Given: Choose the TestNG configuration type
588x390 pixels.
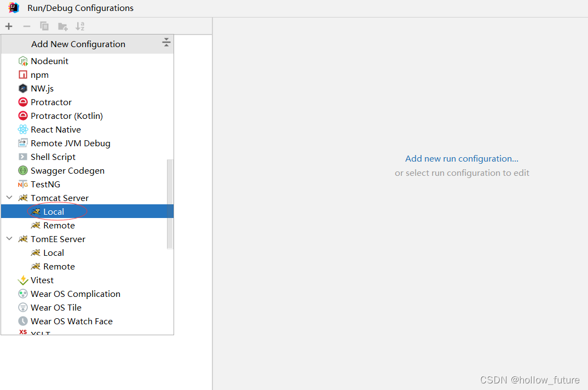Looking at the screenshot, I should pos(88,184).
